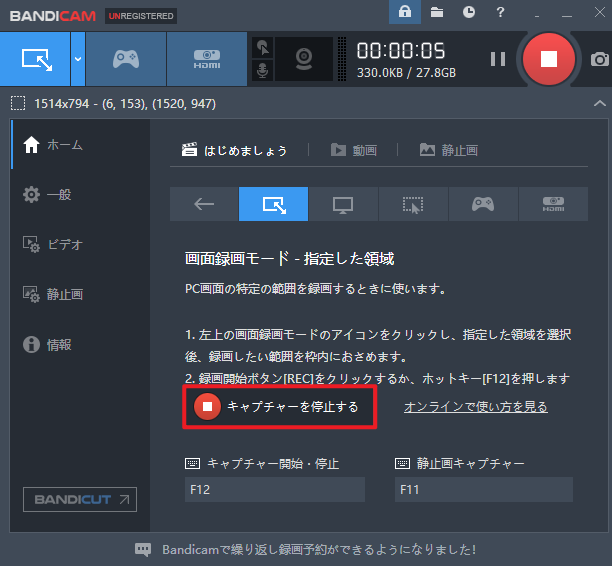Select the fullscreen monitor mode icon
Image resolution: width=612 pixels, height=566 pixels.
(x=343, y=204)
